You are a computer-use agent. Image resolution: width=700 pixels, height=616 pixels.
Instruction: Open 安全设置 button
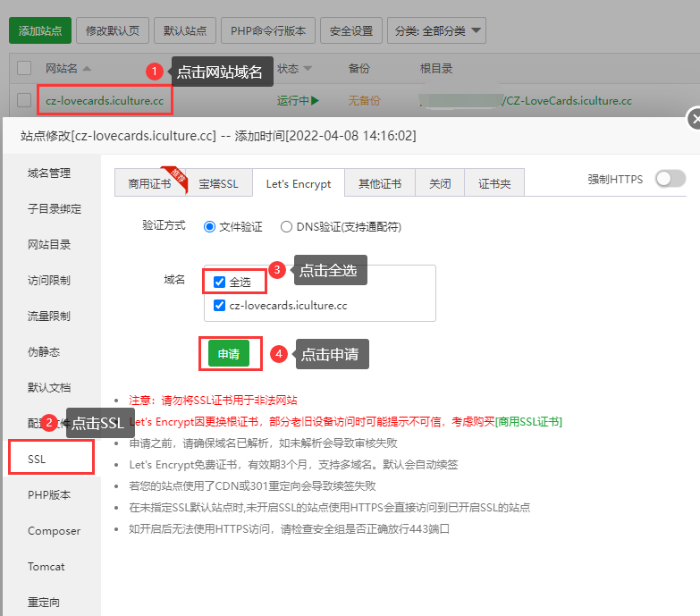(350, 30)
